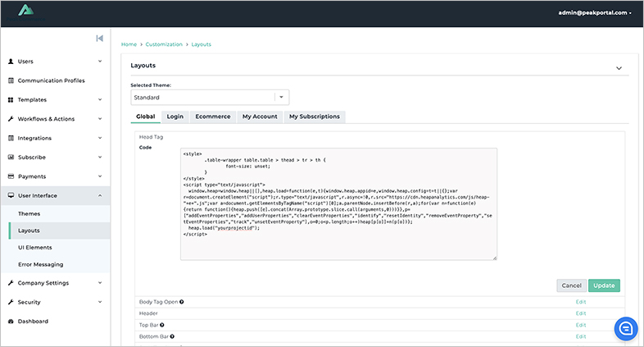Collapse the Layouts panel chevron
The width and height of the screenshot is (644, 347).
(x=617, y=69)
